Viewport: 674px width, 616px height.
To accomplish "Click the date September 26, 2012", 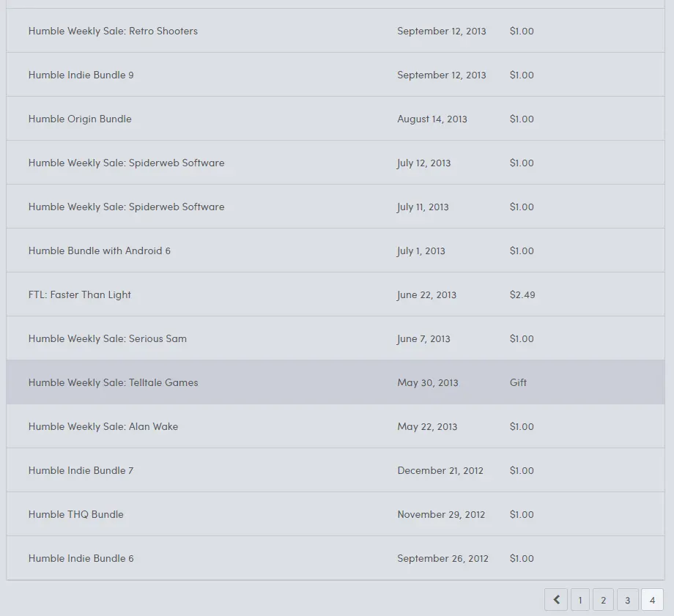I will tap(442, 558).
